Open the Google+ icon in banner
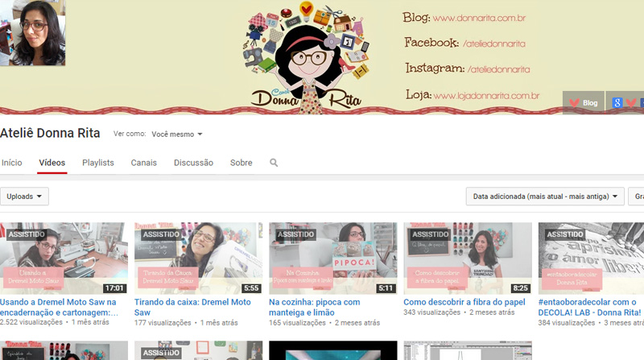644x360 pixels. coord(617,103)
